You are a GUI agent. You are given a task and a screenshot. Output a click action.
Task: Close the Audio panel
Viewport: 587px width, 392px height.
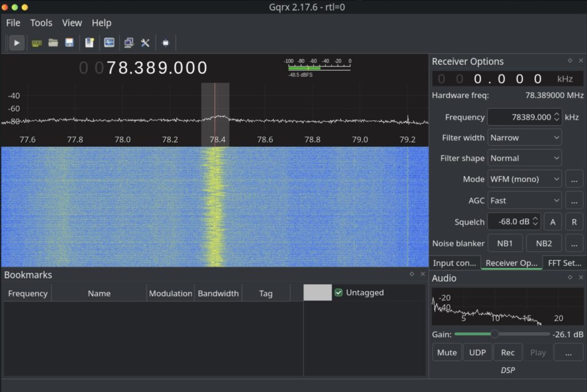(581, 277)
